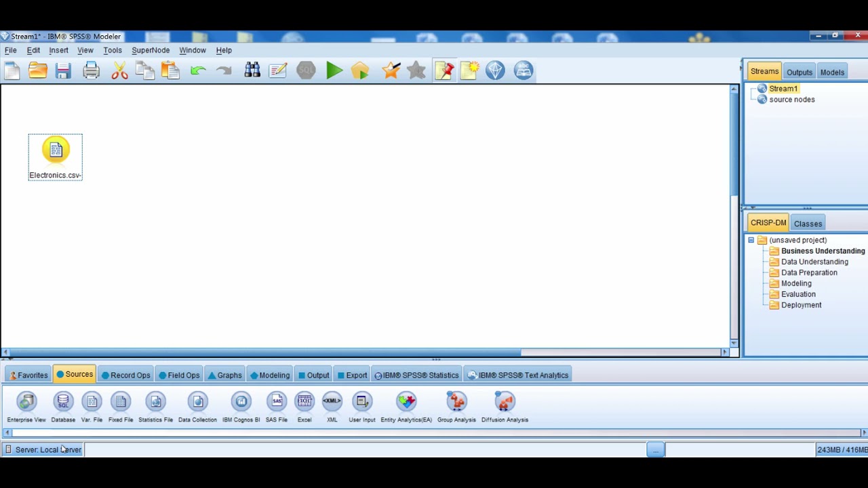Undo with the green arrow icon

(198, 70)
